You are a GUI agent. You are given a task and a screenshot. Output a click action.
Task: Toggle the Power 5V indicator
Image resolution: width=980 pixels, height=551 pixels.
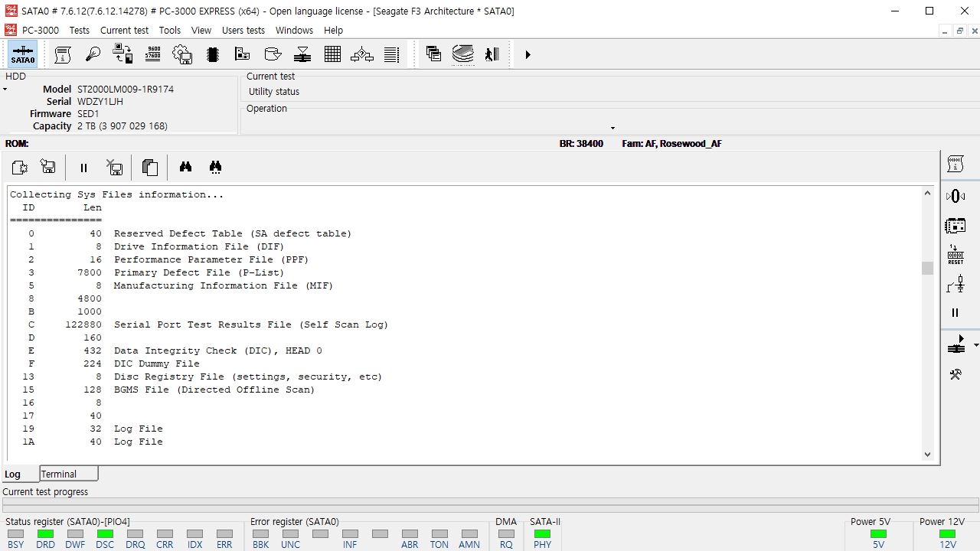point(878,533)
